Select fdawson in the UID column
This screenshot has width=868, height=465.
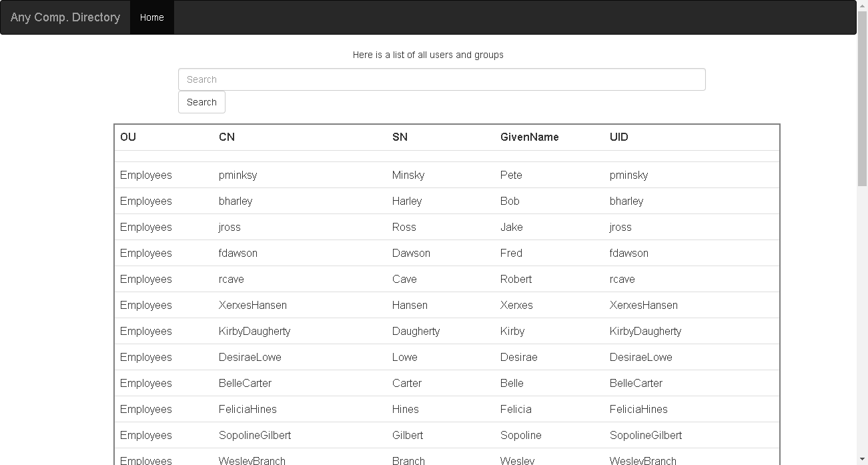(629, 253)
